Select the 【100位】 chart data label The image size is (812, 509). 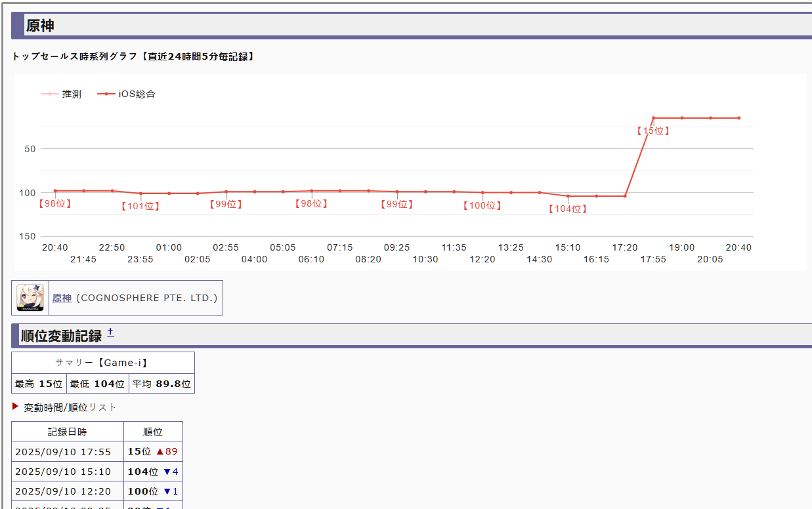click(x=482, y=205)
